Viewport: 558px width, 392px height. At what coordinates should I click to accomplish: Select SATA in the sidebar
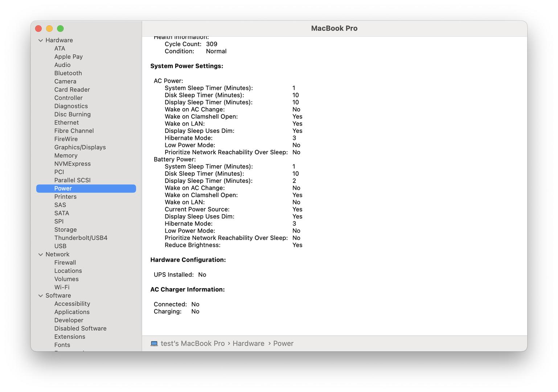click(62, 213)
